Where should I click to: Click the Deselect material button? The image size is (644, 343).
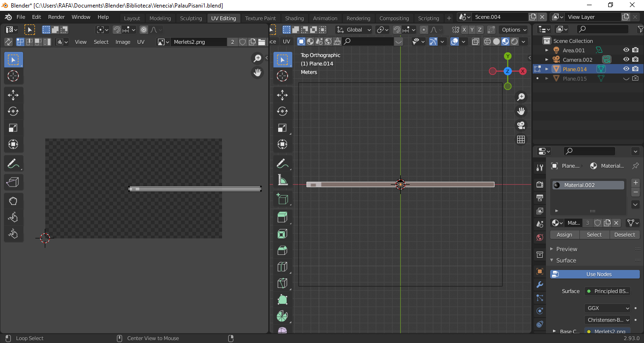coord(625,235)
